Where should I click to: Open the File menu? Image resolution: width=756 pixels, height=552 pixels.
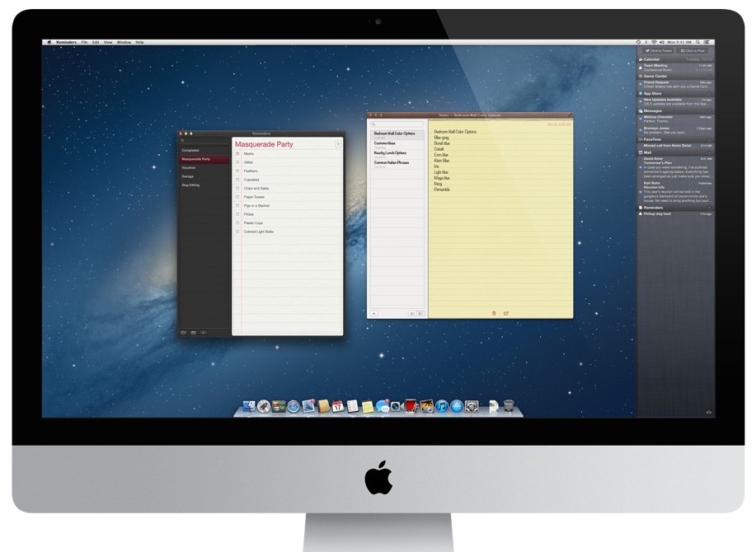(x=84, y=42)
